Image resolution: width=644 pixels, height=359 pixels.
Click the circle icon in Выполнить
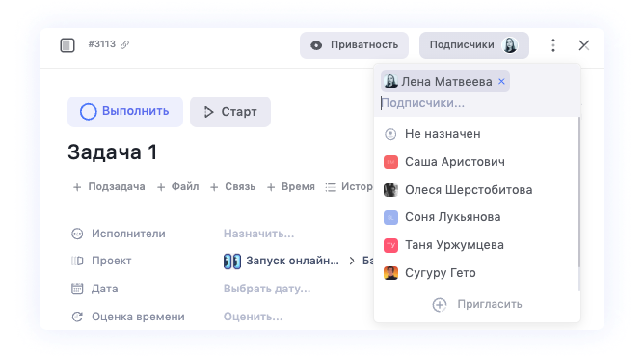point(89,111)
